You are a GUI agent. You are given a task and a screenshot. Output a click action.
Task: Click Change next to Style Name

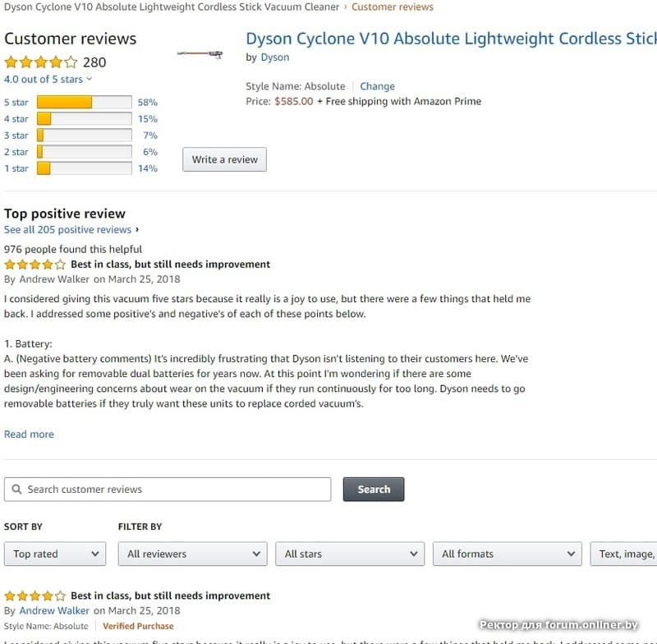377,86
